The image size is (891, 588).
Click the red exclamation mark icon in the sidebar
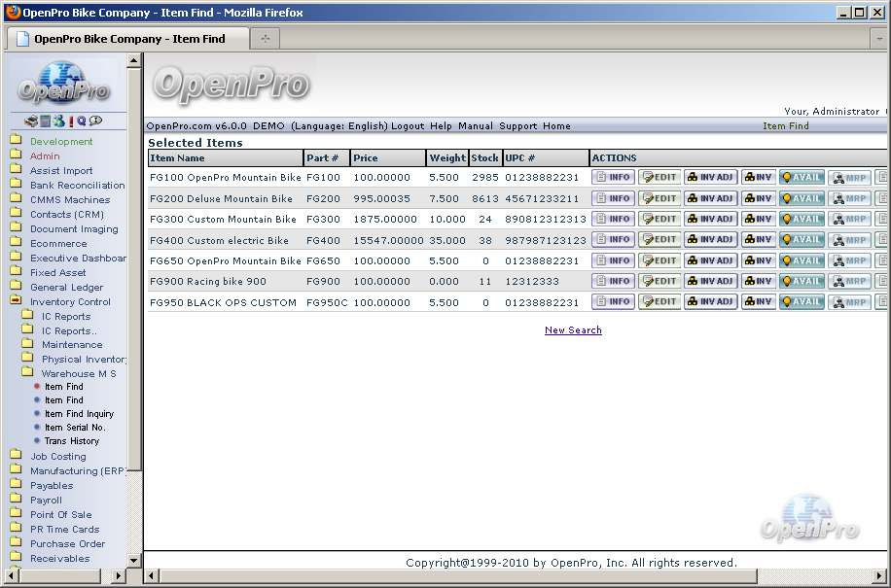(70, 121)
